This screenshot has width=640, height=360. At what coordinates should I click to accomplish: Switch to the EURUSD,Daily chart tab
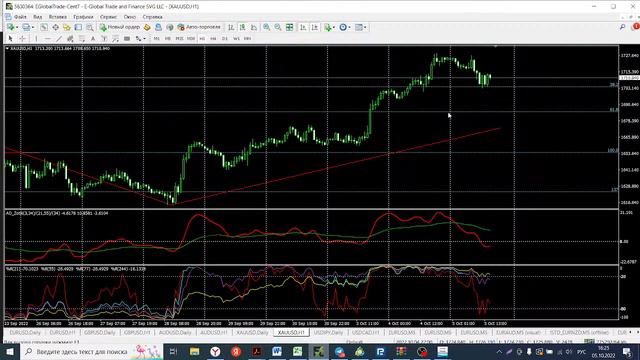click(x=25, y=333)
